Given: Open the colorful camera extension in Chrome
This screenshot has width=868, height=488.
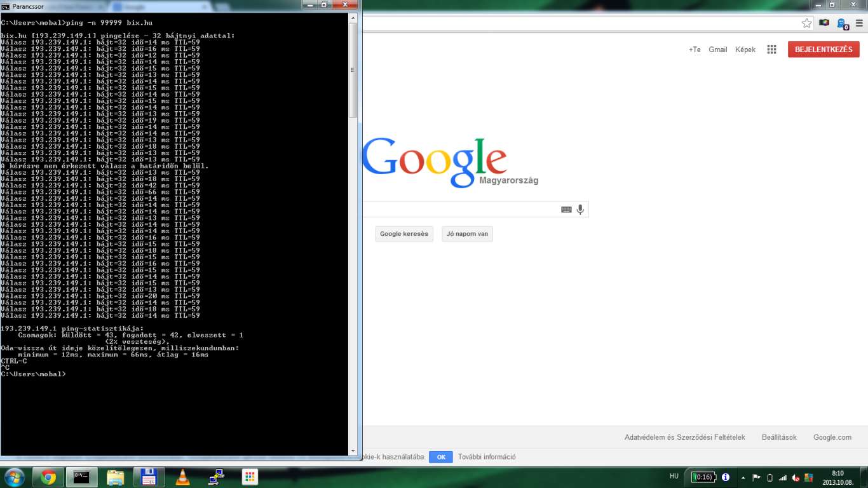Looking at the screenshot, I should click(824, 23).
